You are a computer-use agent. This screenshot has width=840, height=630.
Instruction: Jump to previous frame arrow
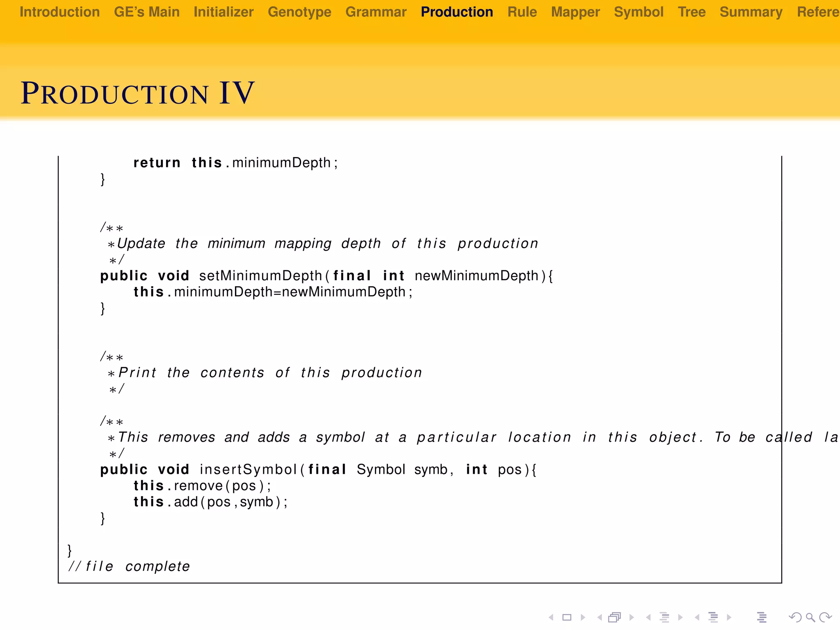(x=600, y=617)
